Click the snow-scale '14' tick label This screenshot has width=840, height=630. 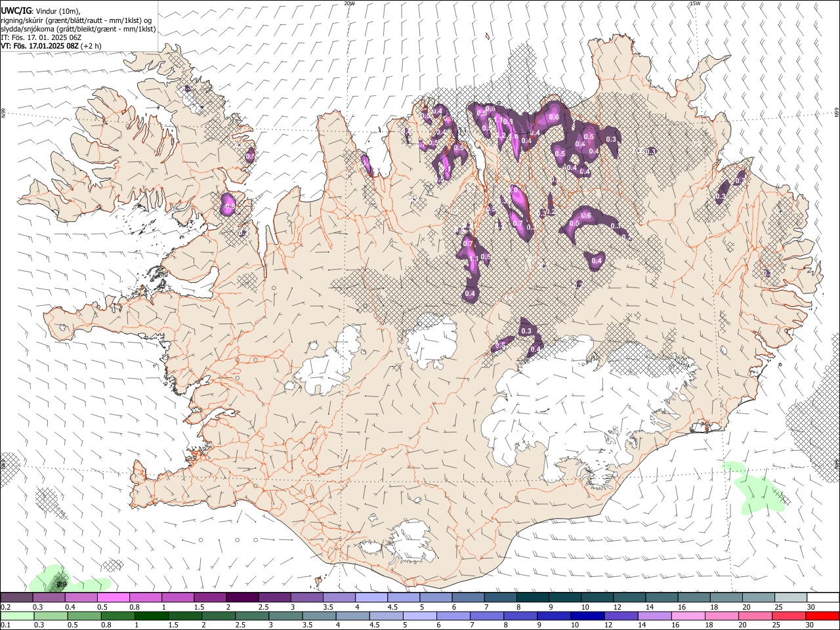650,607
